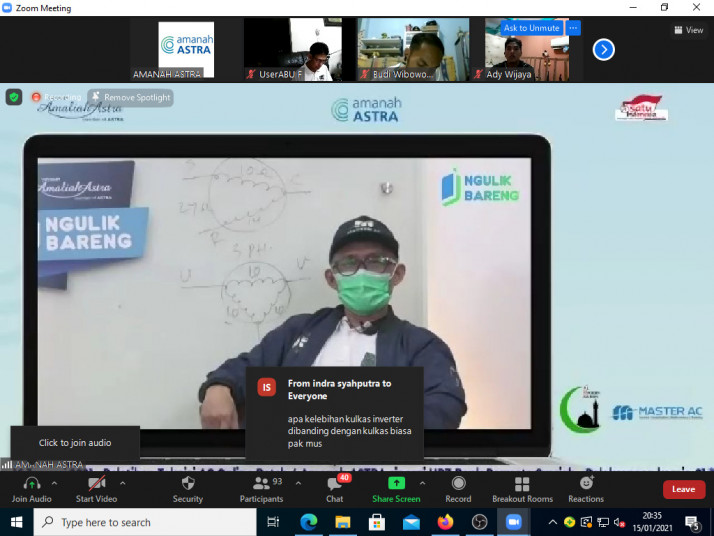714x536 pixels.
Task: Click Remove Spotlight
Action: pyautogui.click(x=130, y=97)
